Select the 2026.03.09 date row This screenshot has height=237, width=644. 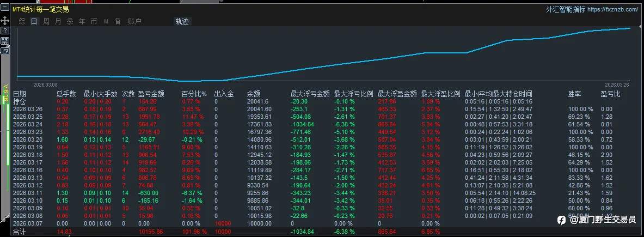click(28, 208)
